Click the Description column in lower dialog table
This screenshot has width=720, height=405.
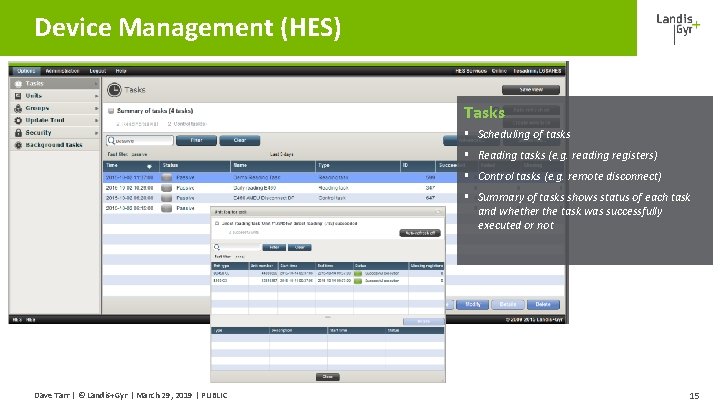point(298,331)
